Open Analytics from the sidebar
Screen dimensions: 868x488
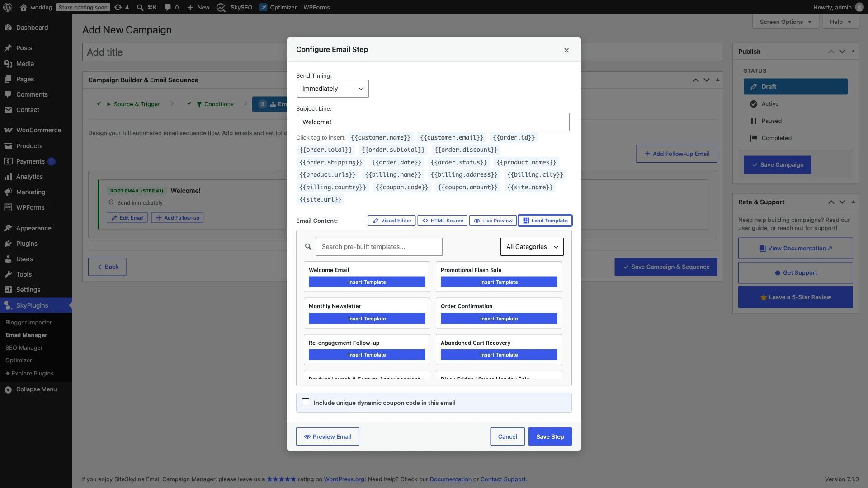tap(36, 177)
